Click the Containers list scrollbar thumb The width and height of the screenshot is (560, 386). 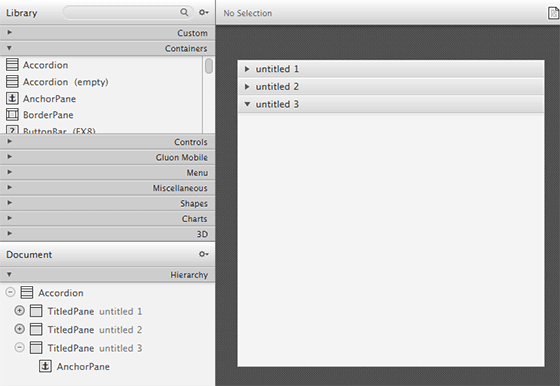tap(209, 66)
